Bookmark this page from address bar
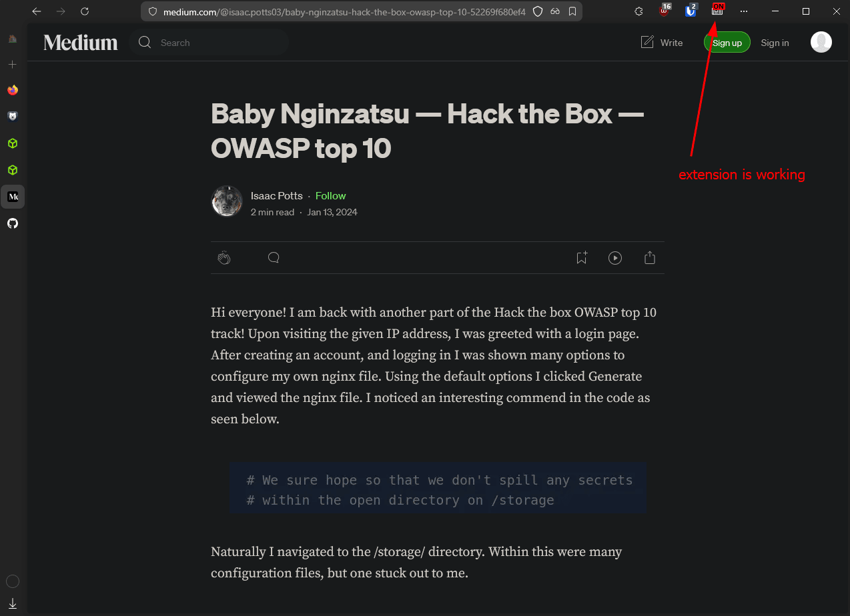This screenshot has width=850, height=616. (x=572, y=11)
